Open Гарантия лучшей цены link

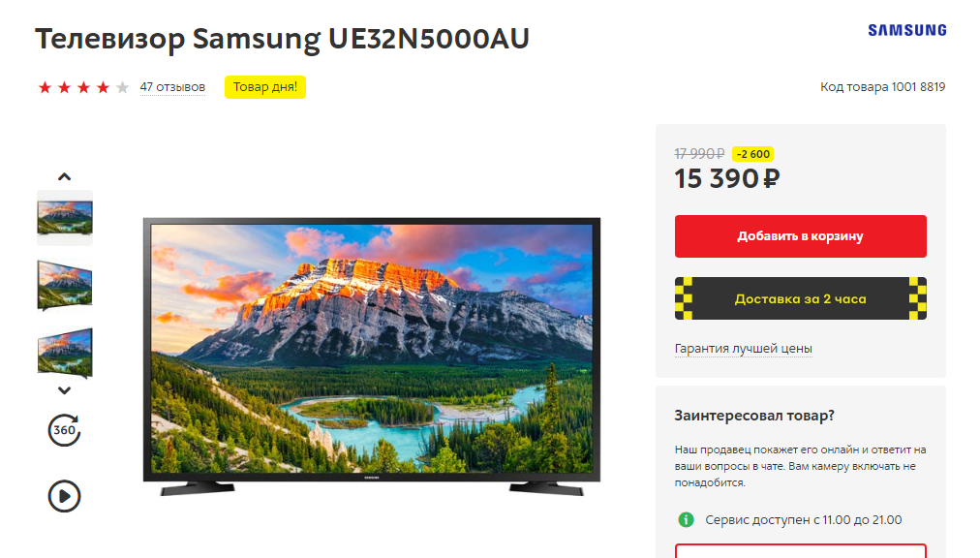coord(743,349)
